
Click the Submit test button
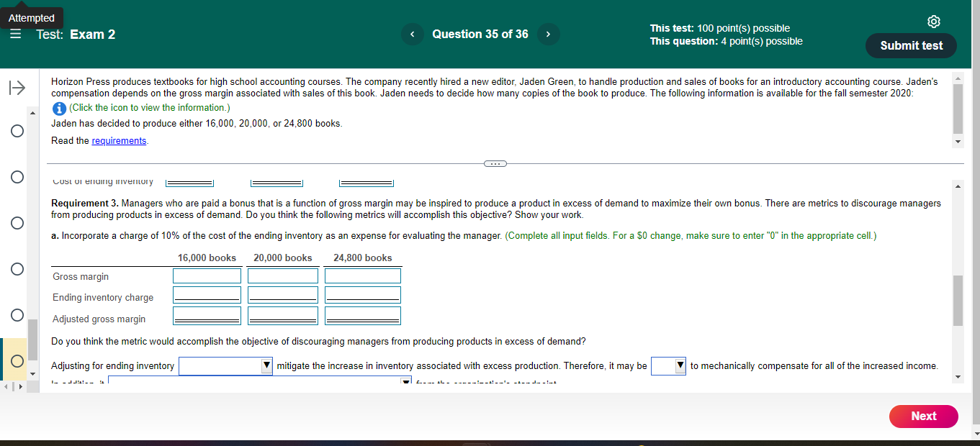[x=910, y=45]
